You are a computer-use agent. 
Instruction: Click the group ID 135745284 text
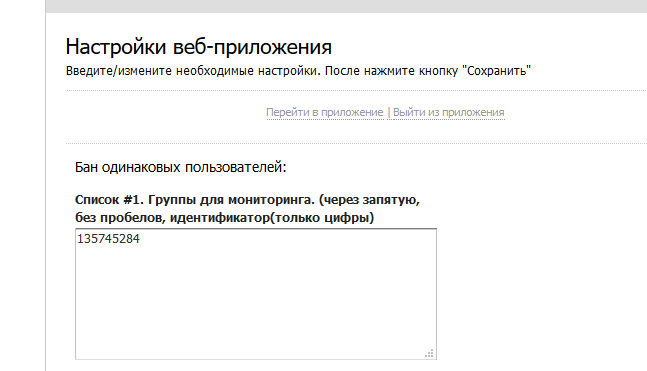coord(109,239)
